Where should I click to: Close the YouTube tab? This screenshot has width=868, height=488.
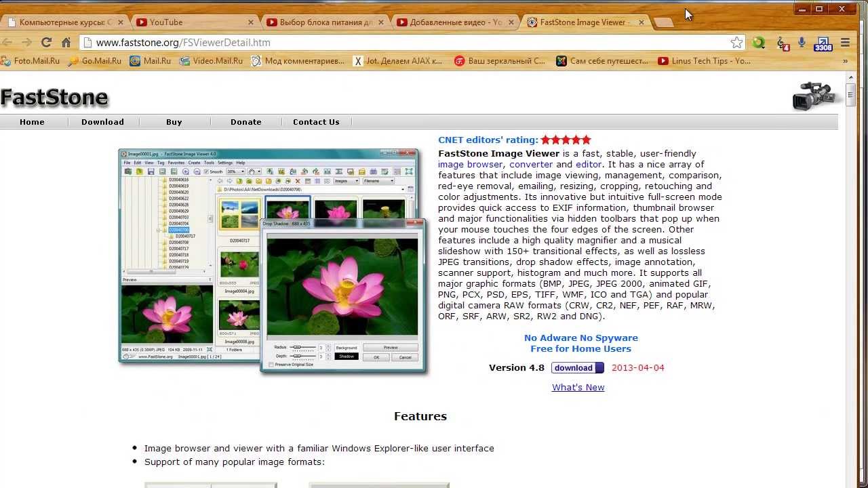(251, 22)
